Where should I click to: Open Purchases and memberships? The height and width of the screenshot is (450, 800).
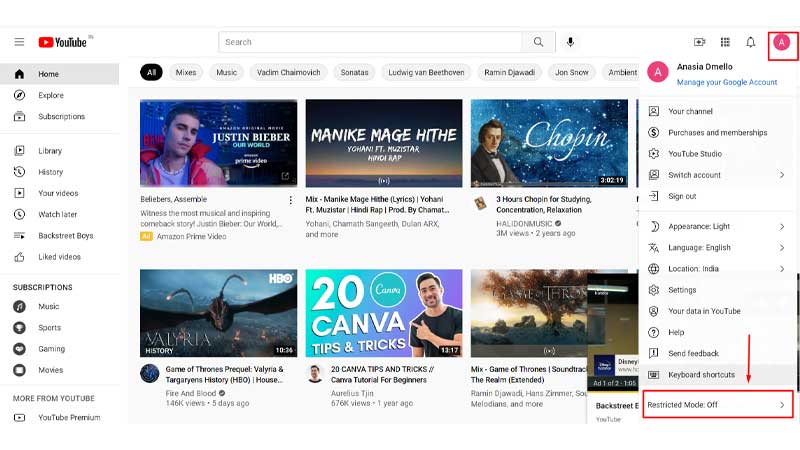(717, 133)
